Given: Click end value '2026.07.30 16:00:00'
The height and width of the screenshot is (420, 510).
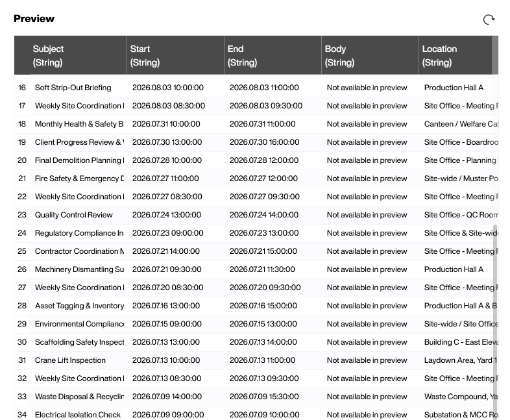Looking at the screenshot, I should tap(265, 143).
